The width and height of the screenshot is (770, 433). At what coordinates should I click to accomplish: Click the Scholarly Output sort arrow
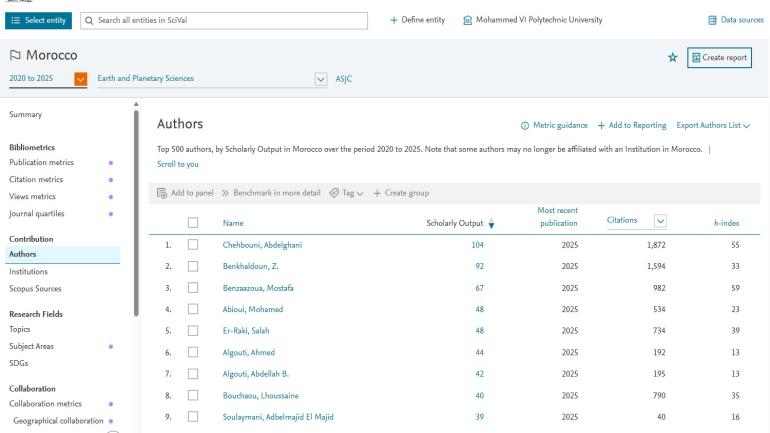tap(490, 223)
